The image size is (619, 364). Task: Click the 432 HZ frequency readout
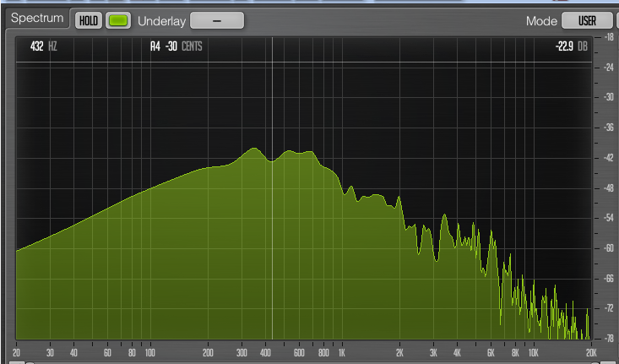43,46
